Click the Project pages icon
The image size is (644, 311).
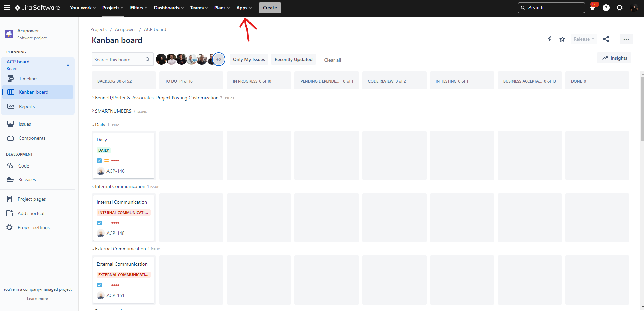tap(9, 199)
